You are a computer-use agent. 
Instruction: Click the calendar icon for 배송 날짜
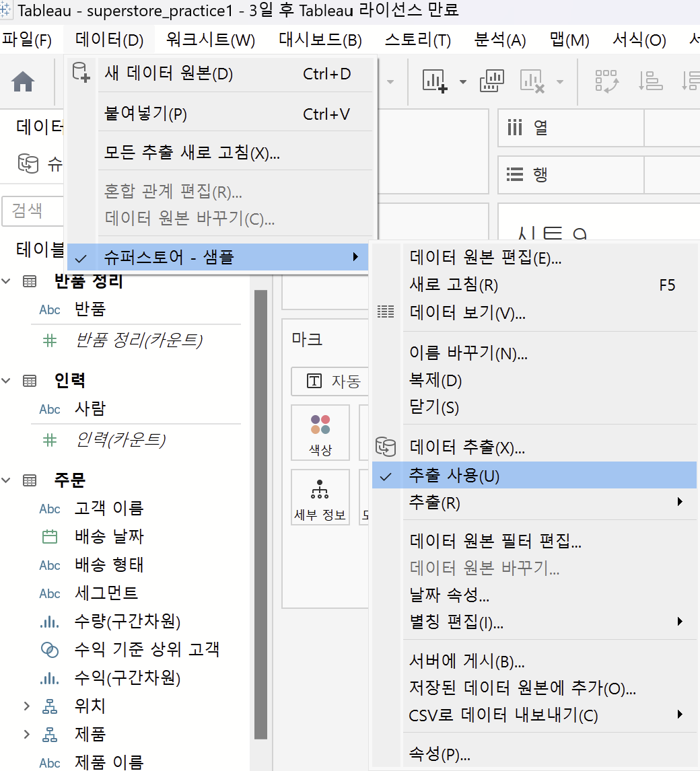pyautogui.click(x=50, y=536)
